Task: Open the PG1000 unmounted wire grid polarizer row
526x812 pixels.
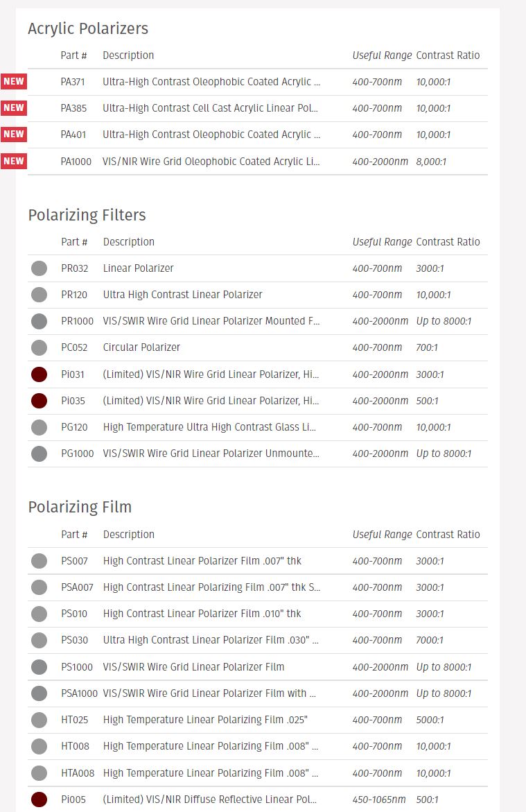Action: (x=258, y=453)
